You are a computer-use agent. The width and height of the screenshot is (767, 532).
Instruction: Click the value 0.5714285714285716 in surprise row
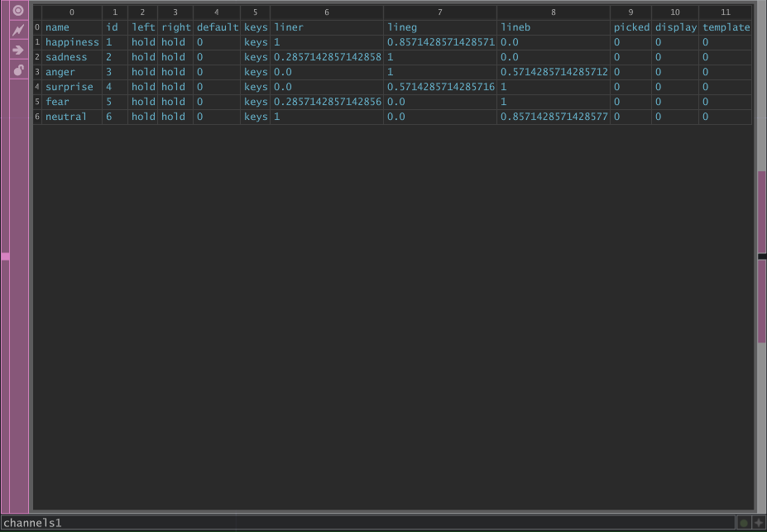coord(441,87)
